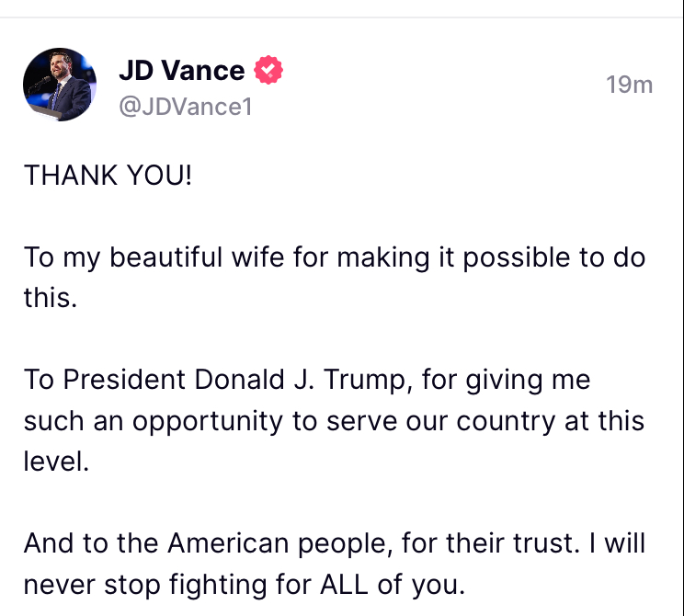The height and width of the screenshot is (616, 684).
Task: Click the @JDVance1 handle
Action: (185, 107)
